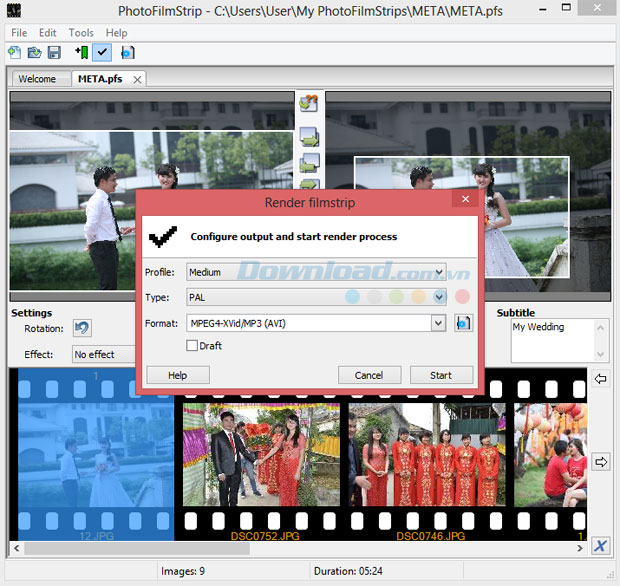The height and width of the screenshot is (586, 620).
Task: Open the Edit menu
Action: [47, 33]
